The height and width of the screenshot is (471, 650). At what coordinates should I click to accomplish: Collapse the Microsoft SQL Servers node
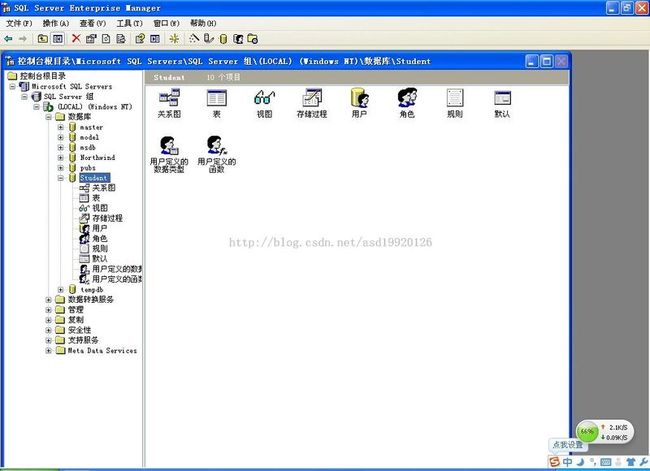coord(13,87)
